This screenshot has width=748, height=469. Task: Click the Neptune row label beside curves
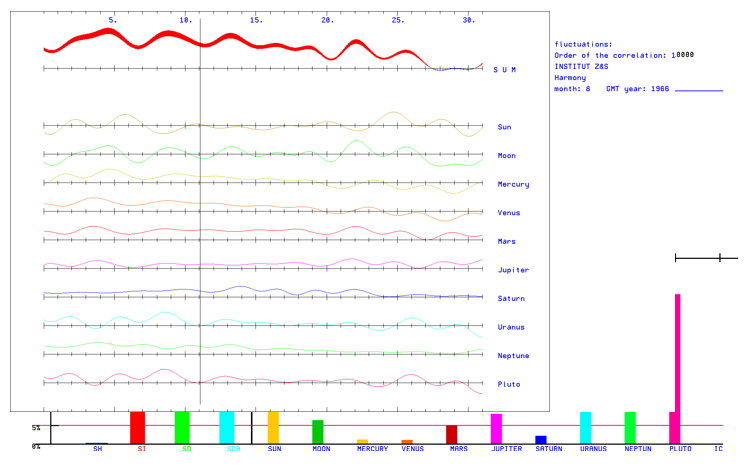[513, 356]
